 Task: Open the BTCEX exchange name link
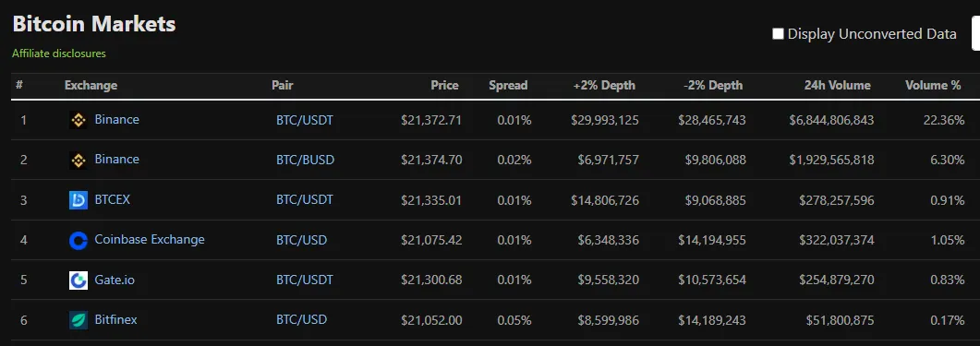(x=113, y=200)
